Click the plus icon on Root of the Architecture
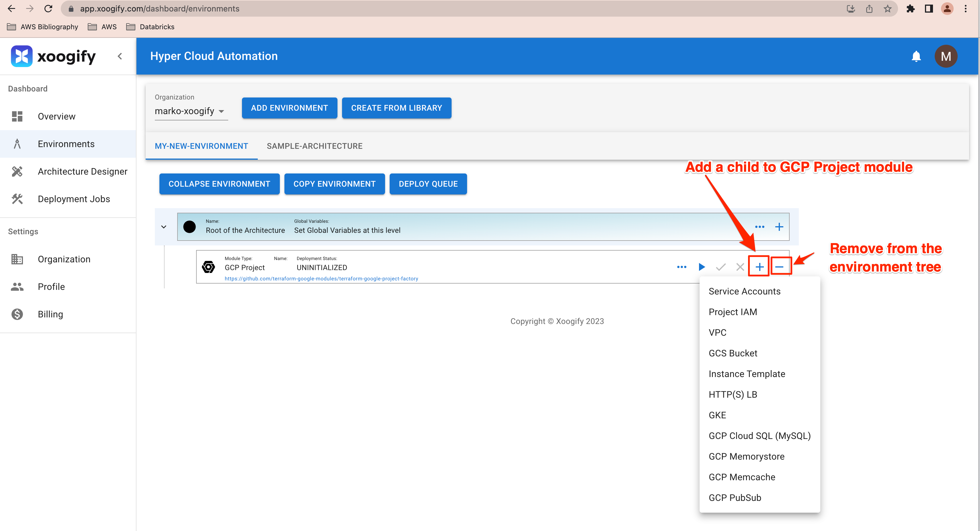 coord(779,227)
